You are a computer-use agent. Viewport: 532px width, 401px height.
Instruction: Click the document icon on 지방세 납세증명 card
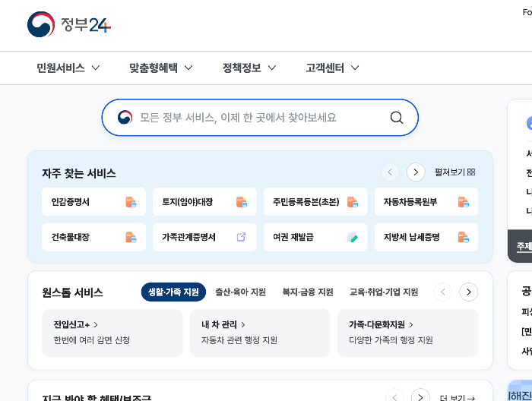pos(463,237)
